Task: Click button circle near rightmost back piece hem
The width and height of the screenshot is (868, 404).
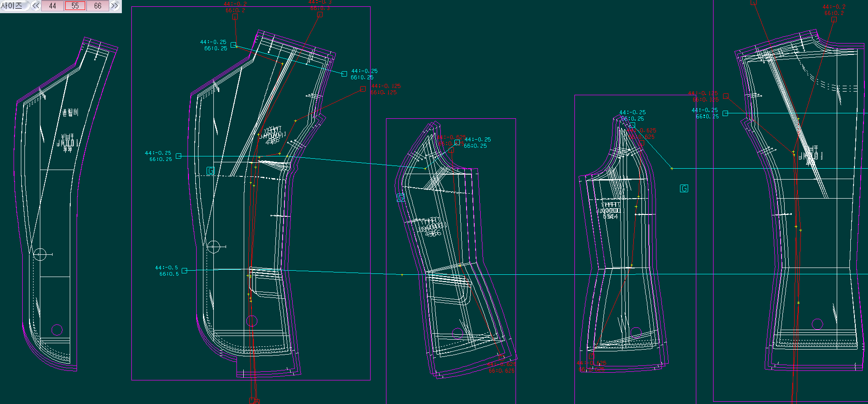Action: 817,324
